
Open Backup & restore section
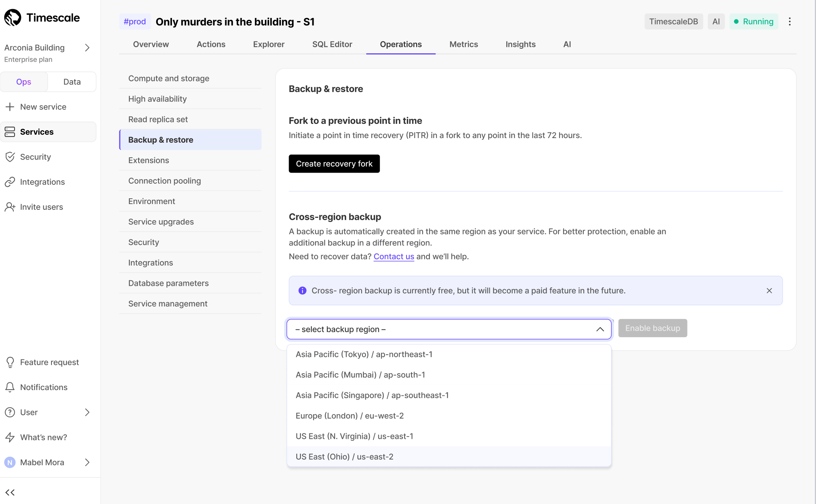pyautogui.click(x=190, y=140)
